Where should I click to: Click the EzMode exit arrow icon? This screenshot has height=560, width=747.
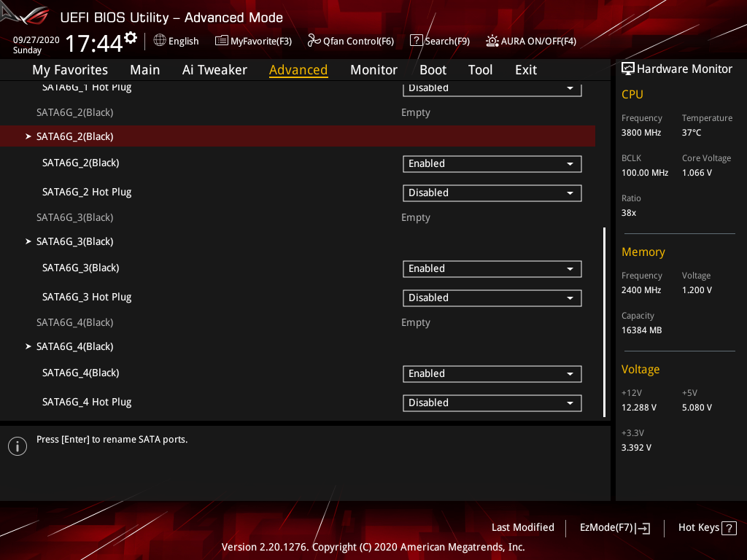[643, 528]
